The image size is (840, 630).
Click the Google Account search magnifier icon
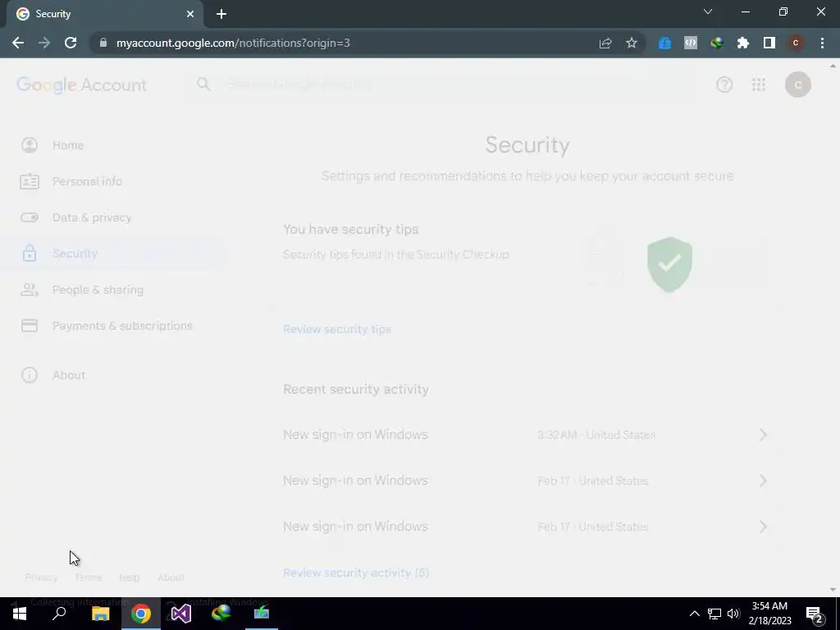(203, 84)
